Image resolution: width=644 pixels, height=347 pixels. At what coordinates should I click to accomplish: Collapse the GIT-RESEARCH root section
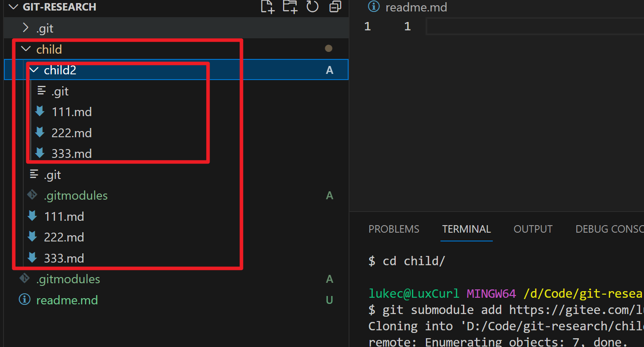[x=14, y=7]
